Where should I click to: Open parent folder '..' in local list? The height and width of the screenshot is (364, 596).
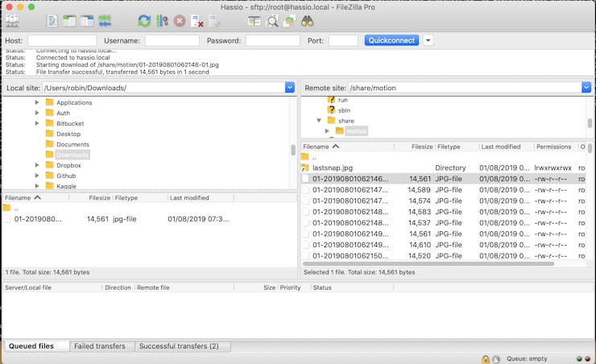click(x=150, y=208)
